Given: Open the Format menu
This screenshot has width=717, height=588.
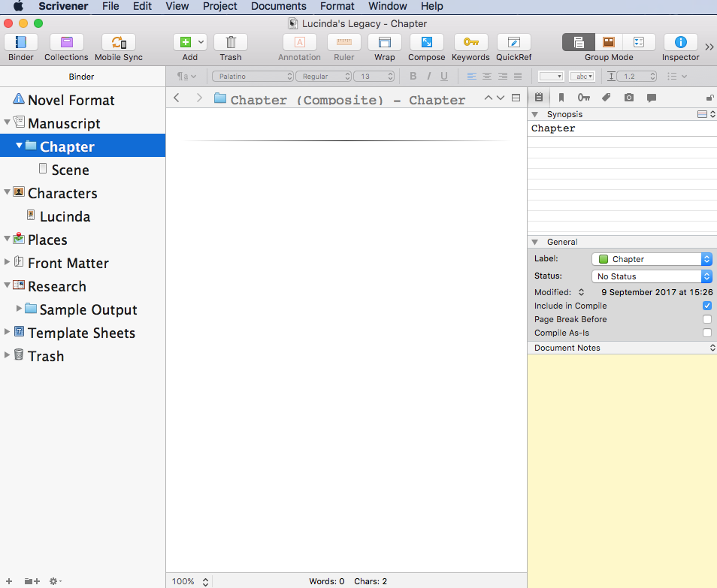Looking at the screenshot, I should (337, 7).
